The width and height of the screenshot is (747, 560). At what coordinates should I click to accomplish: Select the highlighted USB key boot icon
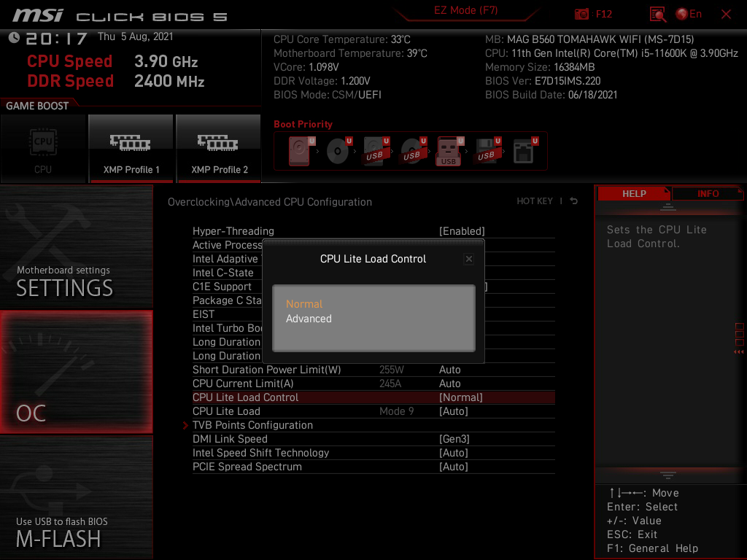449,151
